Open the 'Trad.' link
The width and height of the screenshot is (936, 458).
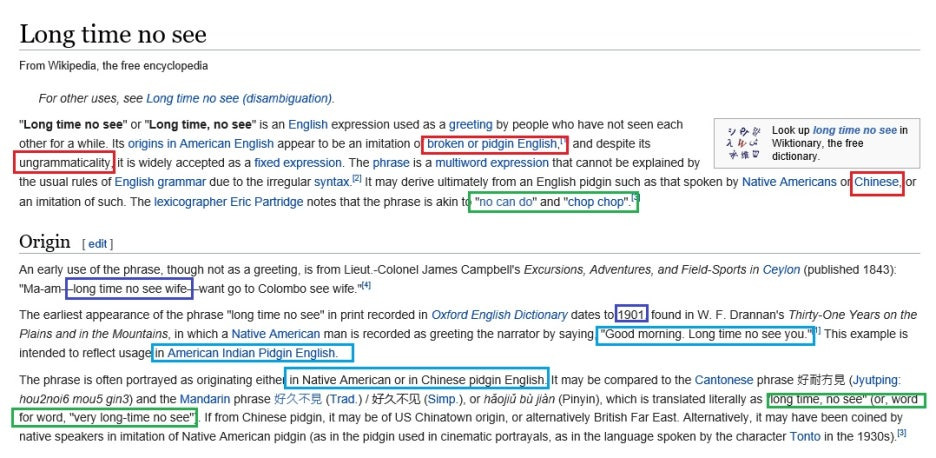pos(343,399)
